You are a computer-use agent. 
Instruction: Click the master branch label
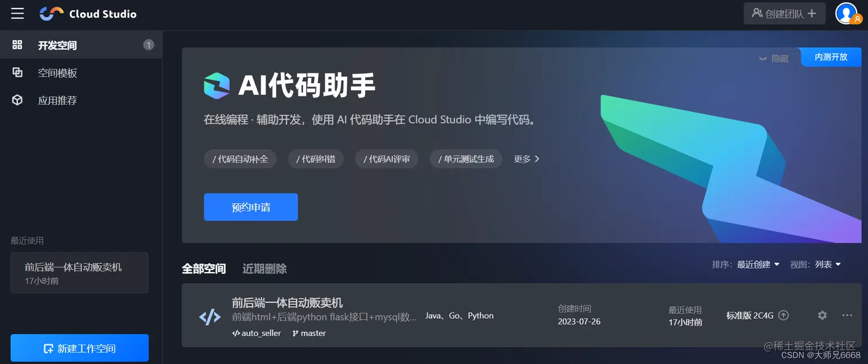308,333
